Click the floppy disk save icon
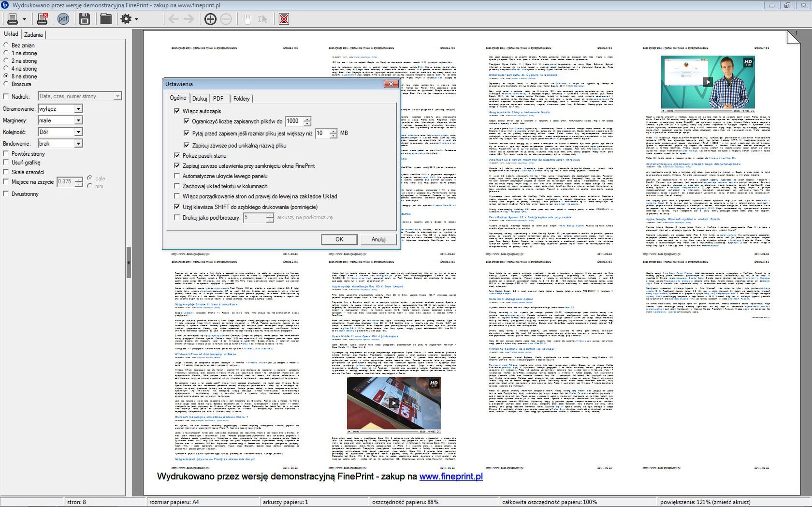This screenshot has width=812, height=507. click(x=85, y=19)
